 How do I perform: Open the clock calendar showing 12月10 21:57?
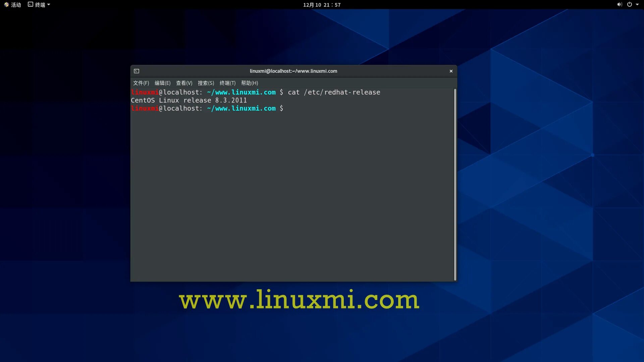[x=321, y=5]
